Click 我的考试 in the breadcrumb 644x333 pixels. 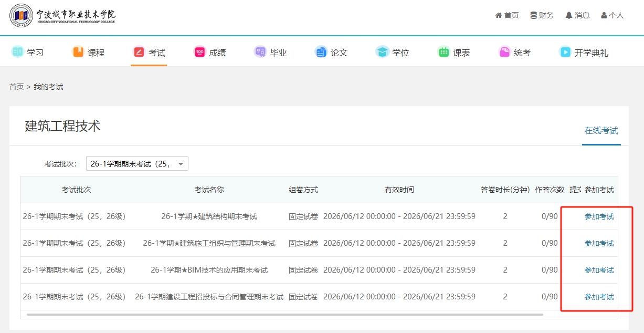click(48, 87)
